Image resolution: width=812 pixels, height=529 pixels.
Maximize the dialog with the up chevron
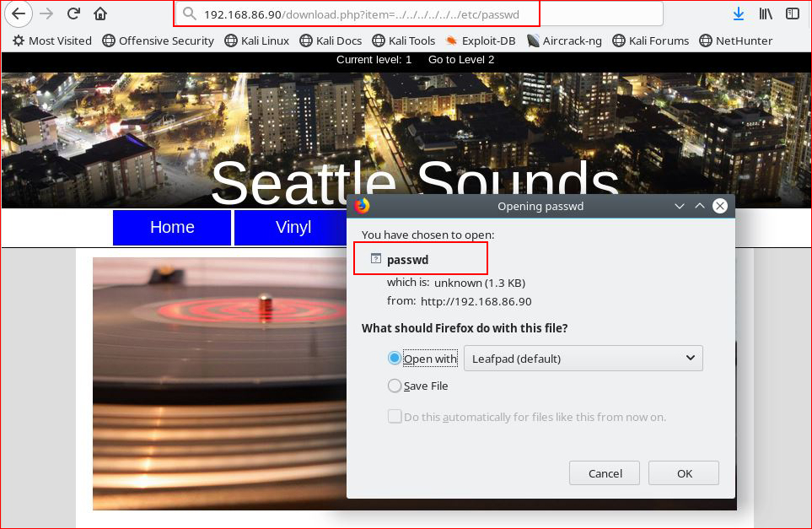coord(700,206)
